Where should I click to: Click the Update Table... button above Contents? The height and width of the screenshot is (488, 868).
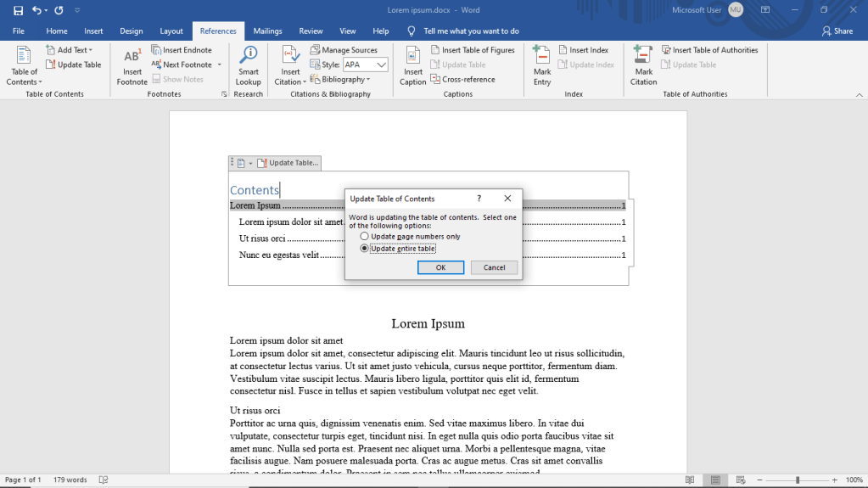point(288,163)
